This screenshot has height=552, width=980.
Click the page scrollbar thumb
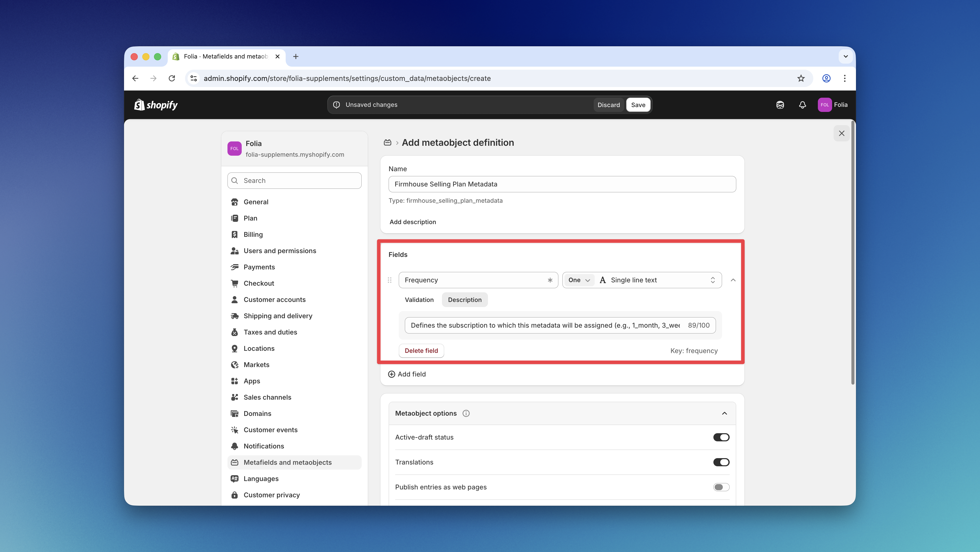coord(853,253)
